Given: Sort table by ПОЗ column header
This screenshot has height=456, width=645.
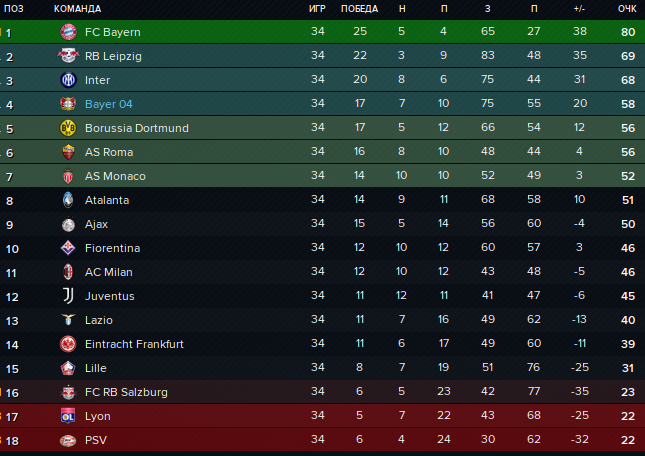Looking at the screenshot, I should coord(14,9).
